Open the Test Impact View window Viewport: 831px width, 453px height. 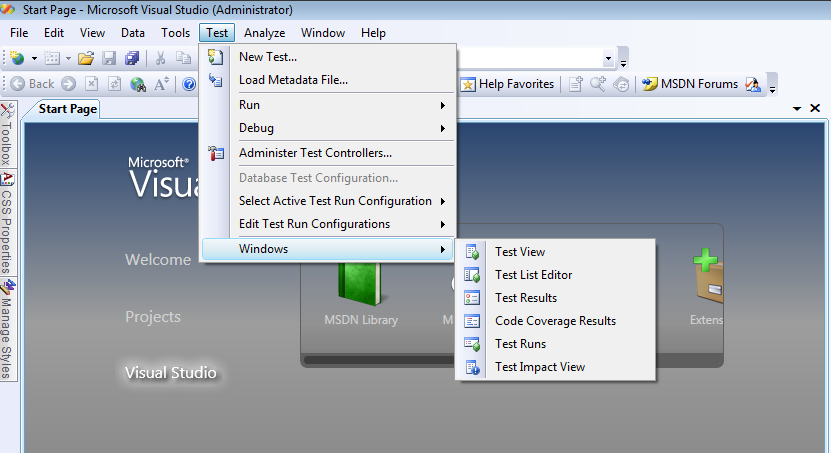coord(555,367)
